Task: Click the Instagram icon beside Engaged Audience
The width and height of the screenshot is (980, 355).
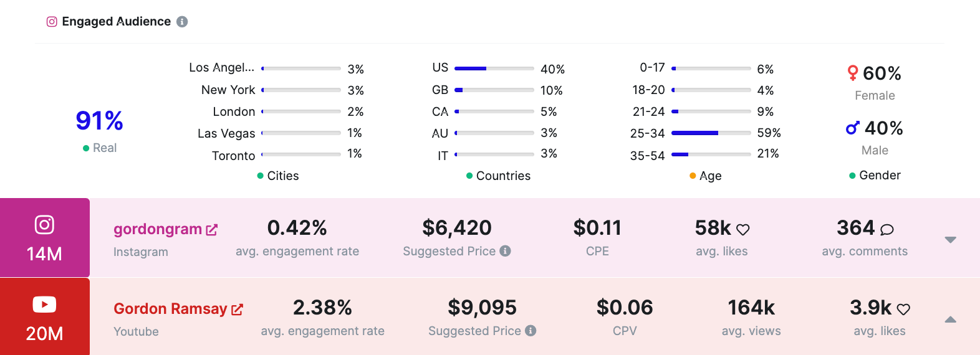Action: tap(52, 22)
